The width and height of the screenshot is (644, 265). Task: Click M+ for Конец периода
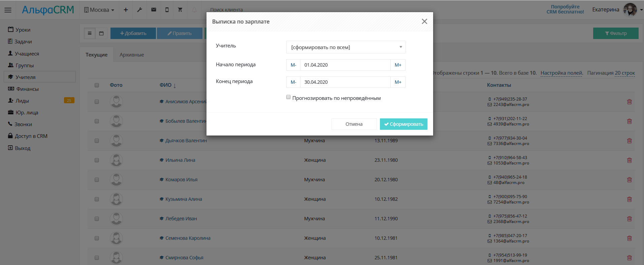tap(398, 82)
